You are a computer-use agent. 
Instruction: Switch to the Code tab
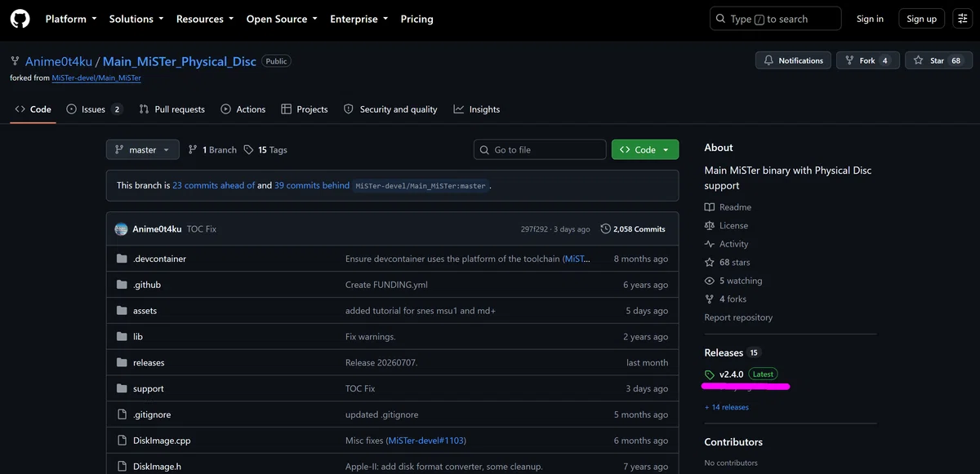click(x=33, y=109)
